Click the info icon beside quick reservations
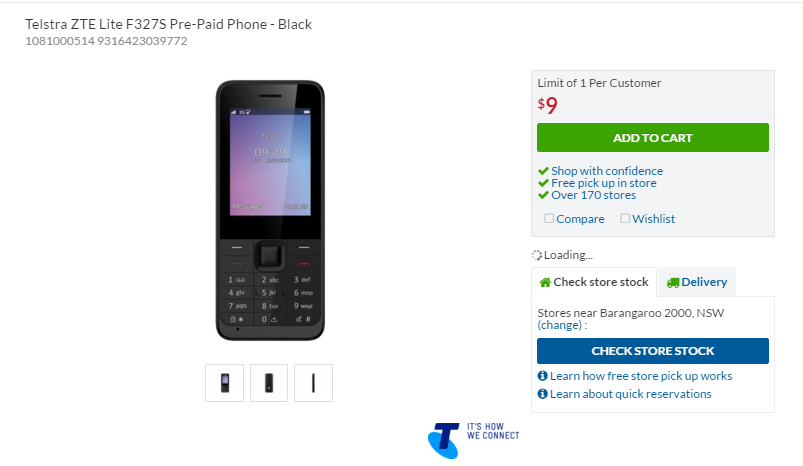Image resolution: width=803 pixels, height=466 pixels. [x=542, y=394]
